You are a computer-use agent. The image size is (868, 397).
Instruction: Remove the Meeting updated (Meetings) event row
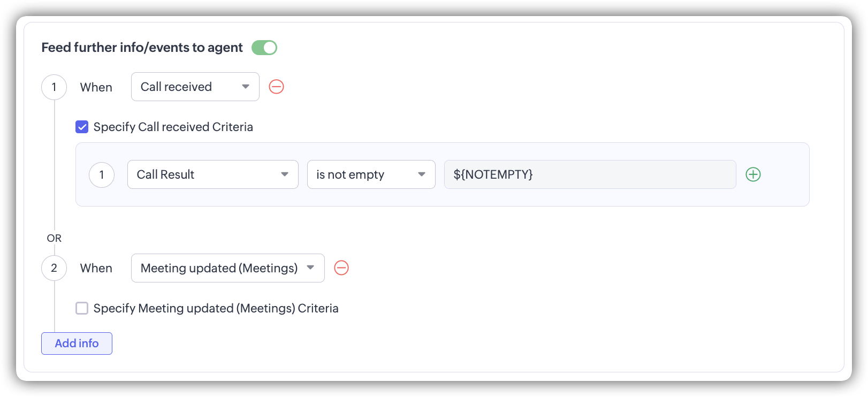point(341,268)
